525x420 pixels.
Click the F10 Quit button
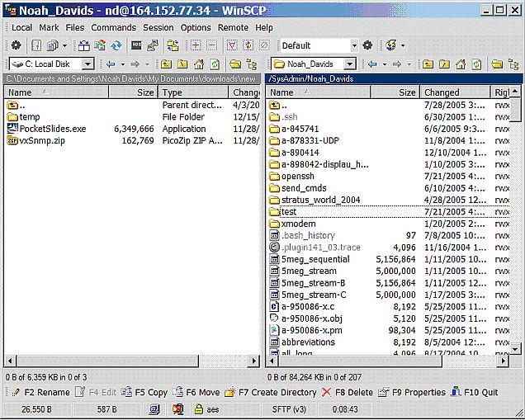[x=475, y=392]
